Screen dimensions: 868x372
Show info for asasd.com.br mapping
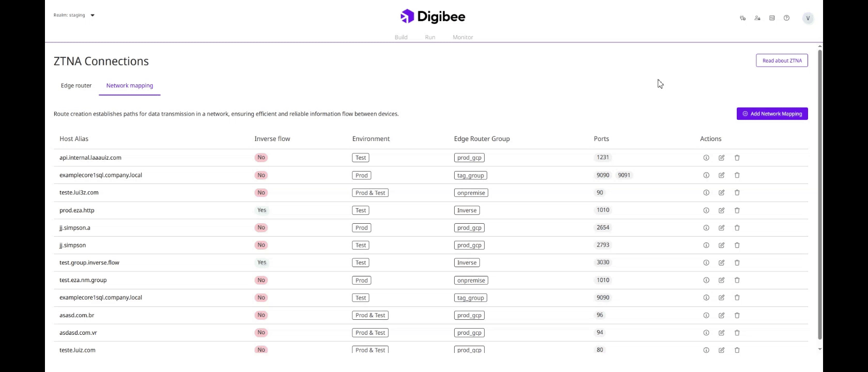pyautogui.click(x=706, y=315)
